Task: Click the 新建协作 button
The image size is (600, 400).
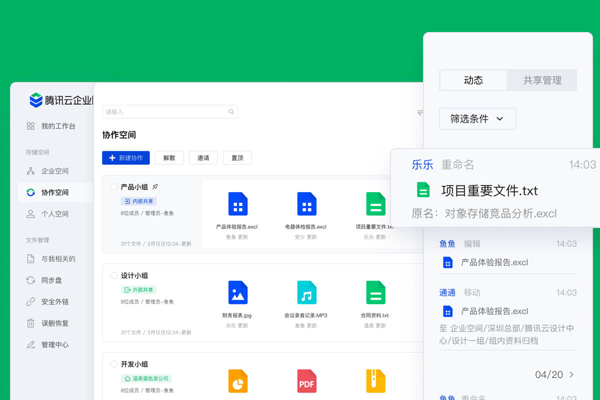Action: point(126,158)
